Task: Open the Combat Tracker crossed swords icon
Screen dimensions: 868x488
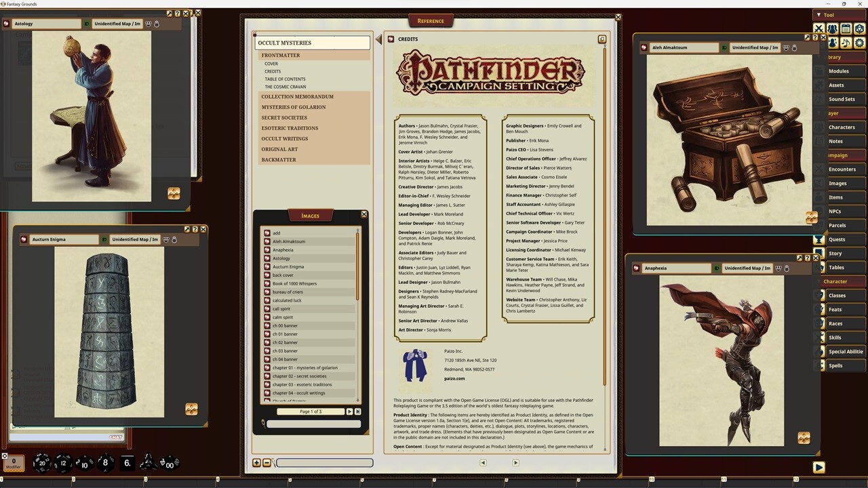Action: [x=819, y=28]
